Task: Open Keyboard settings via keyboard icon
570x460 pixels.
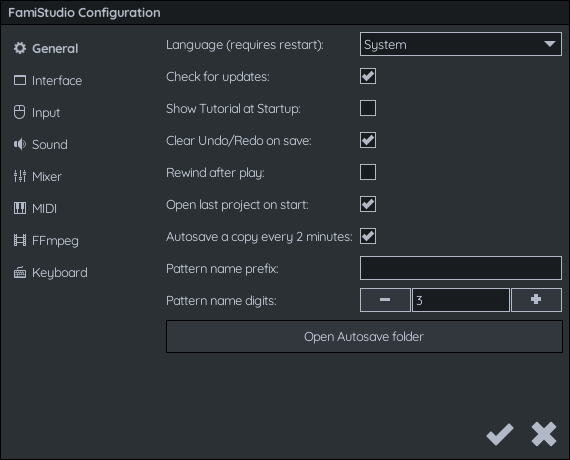Action: 20,272
